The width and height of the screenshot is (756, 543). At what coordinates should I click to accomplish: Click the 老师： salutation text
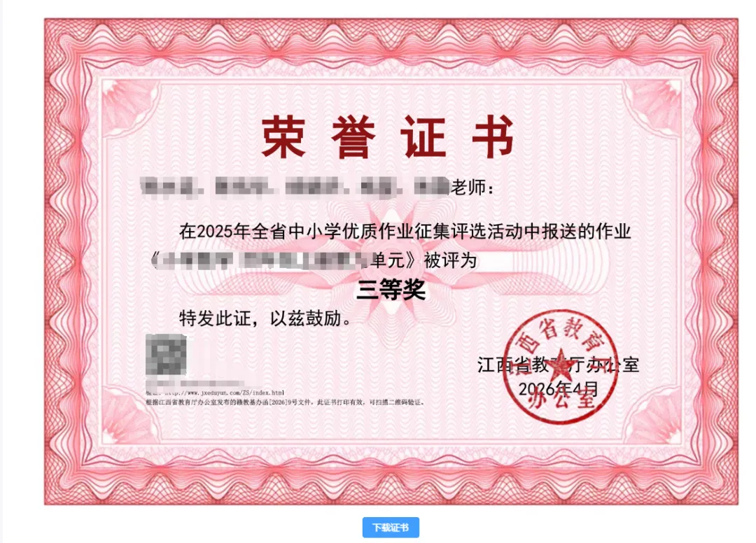(472, 188)
